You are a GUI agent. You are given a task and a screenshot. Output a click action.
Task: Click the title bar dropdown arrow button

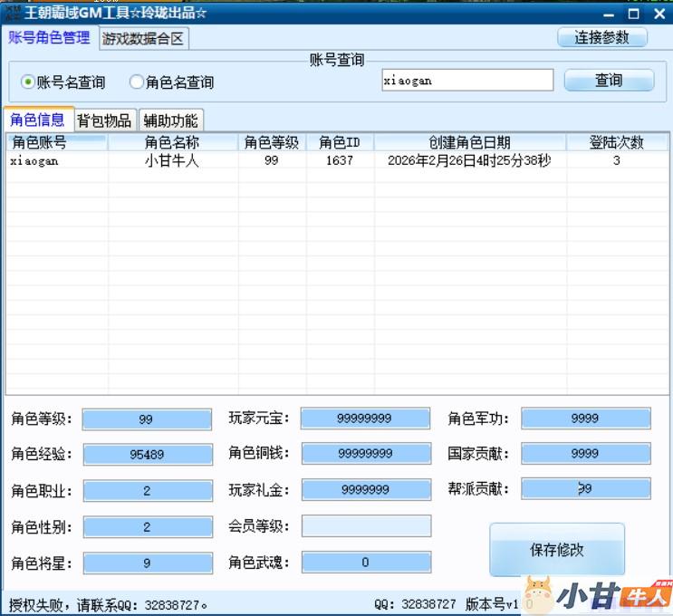pos(589,14)
